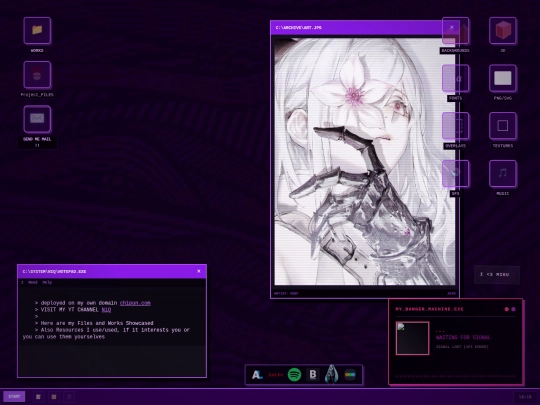The width and height of the screenshot is (540, 405).
Task: Open the WORKS folder icon
Action: pos(37,31)
